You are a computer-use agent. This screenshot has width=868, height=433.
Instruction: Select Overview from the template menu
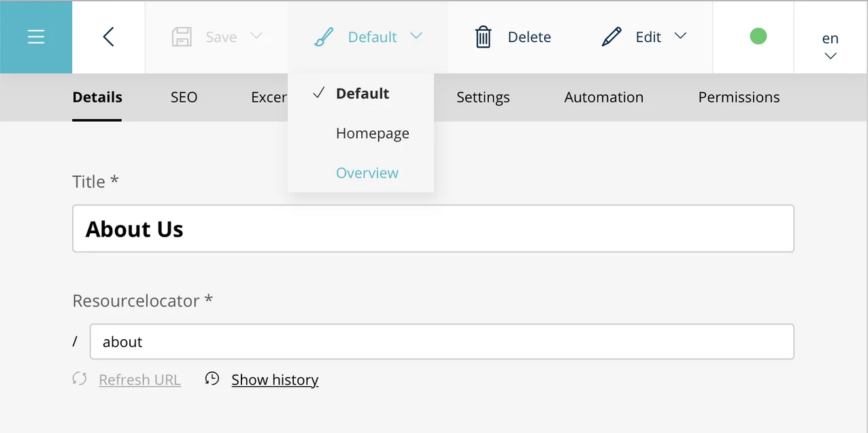(x=367, y=173)
